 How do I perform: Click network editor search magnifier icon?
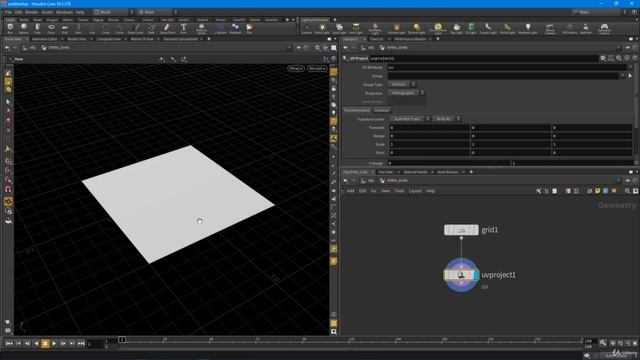pyautogui.click(x=627, y=191)
